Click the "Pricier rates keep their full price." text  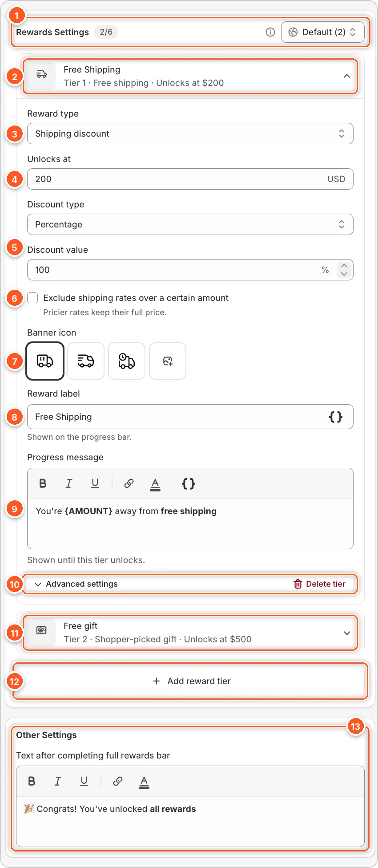point(105,312)
